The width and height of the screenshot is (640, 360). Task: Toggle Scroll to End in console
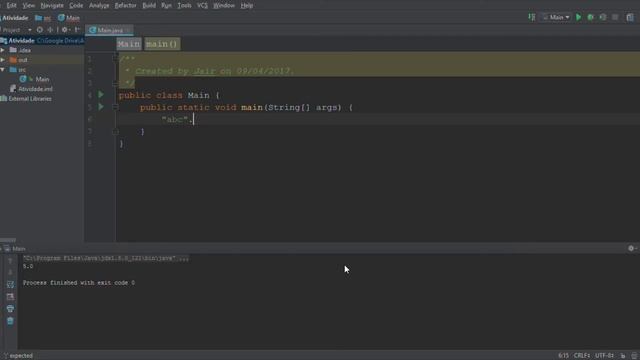pyautogui.click(x=10, y=296)
